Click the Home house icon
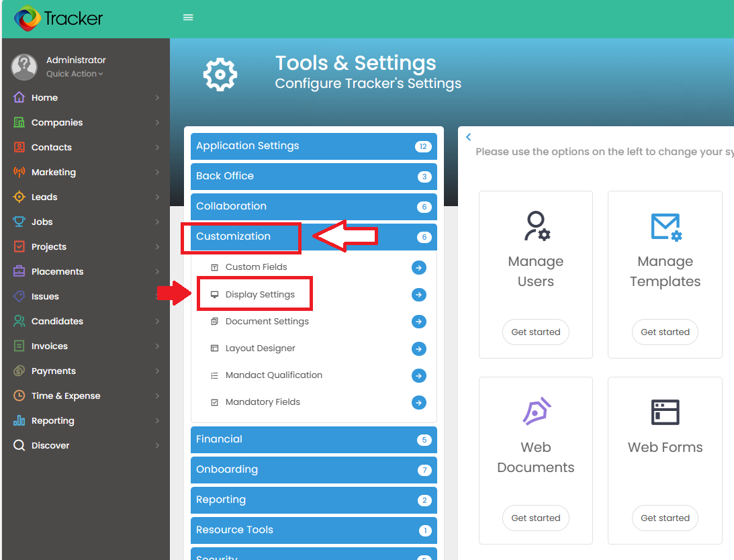Viewport: 734px width, 560px height. (19, 97)
